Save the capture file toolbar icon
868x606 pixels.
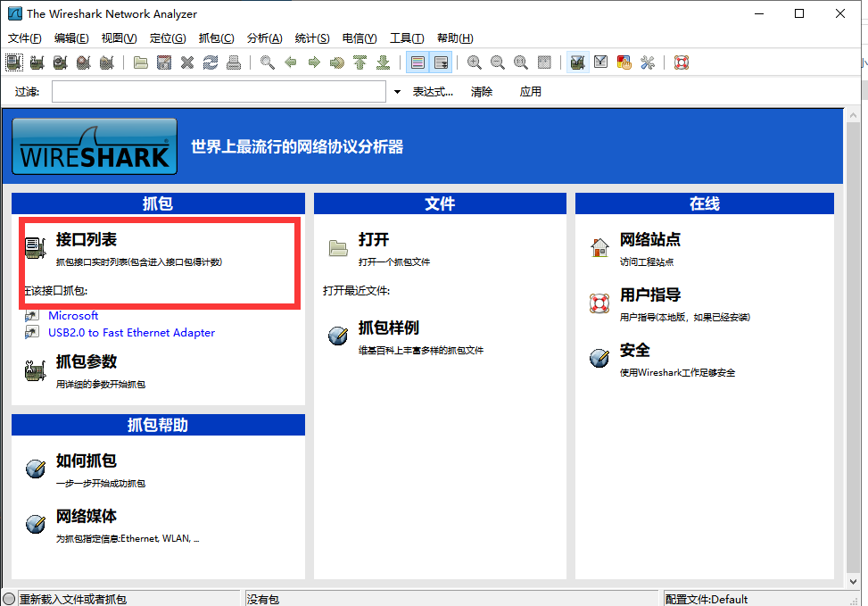coord(164,62)
